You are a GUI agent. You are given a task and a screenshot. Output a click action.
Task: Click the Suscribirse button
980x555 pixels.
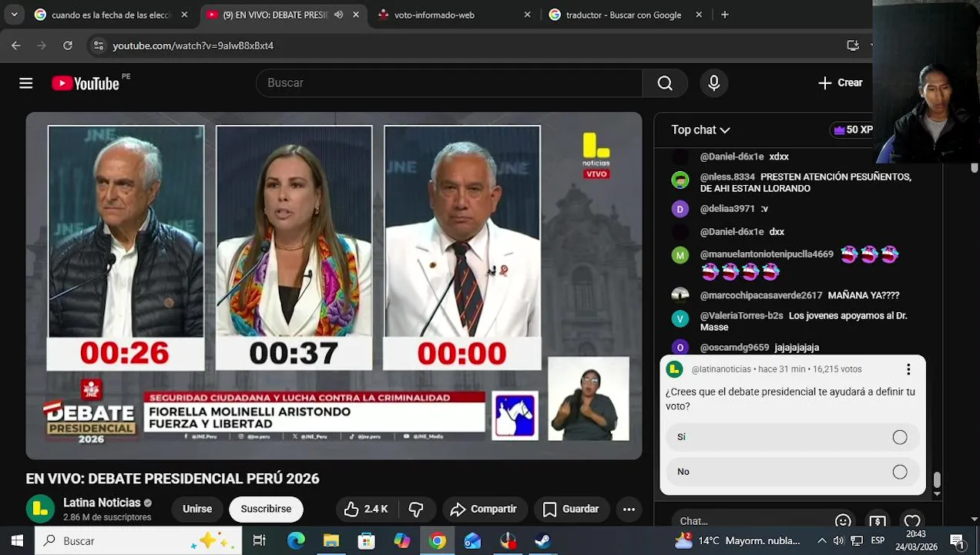click(x=266, y=509)
